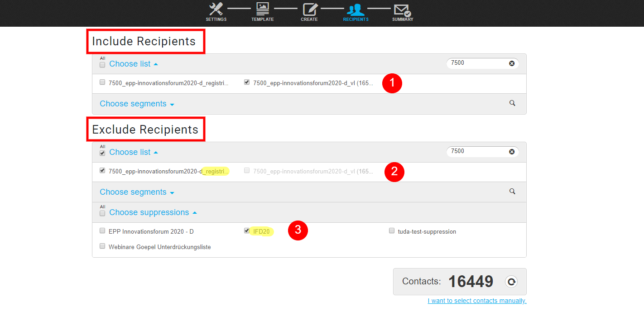This screenshot has width=644, height=336.
Task: Check the tuda-test-suppression checkbox
Action: pyautogui.click(x=392, y=231)
